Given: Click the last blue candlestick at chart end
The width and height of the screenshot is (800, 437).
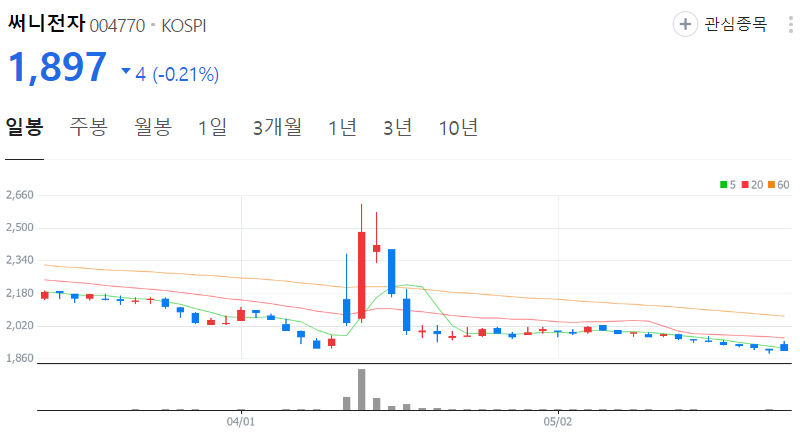Looking at the screenshot, I should pyautogui.click(x=784, y=347).
